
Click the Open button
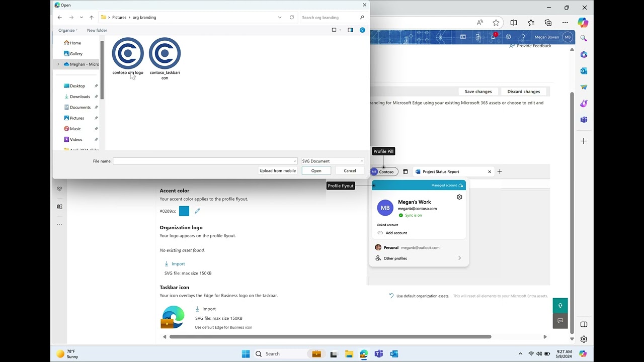coord(316,170)
